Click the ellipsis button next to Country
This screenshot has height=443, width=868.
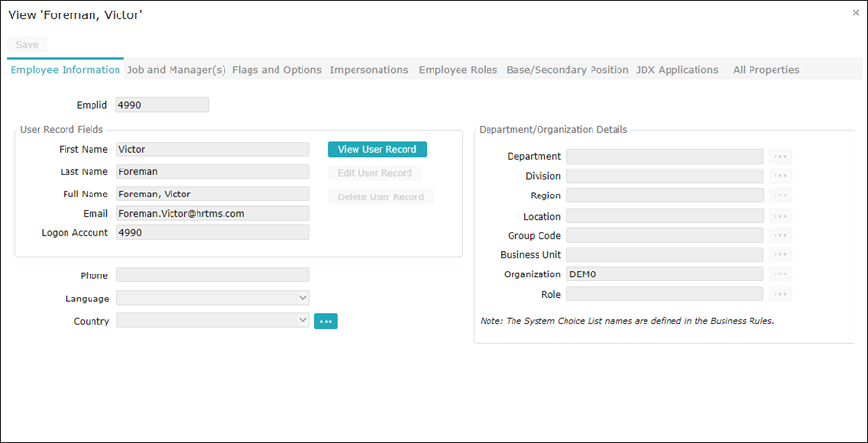(x=326, y=322)
